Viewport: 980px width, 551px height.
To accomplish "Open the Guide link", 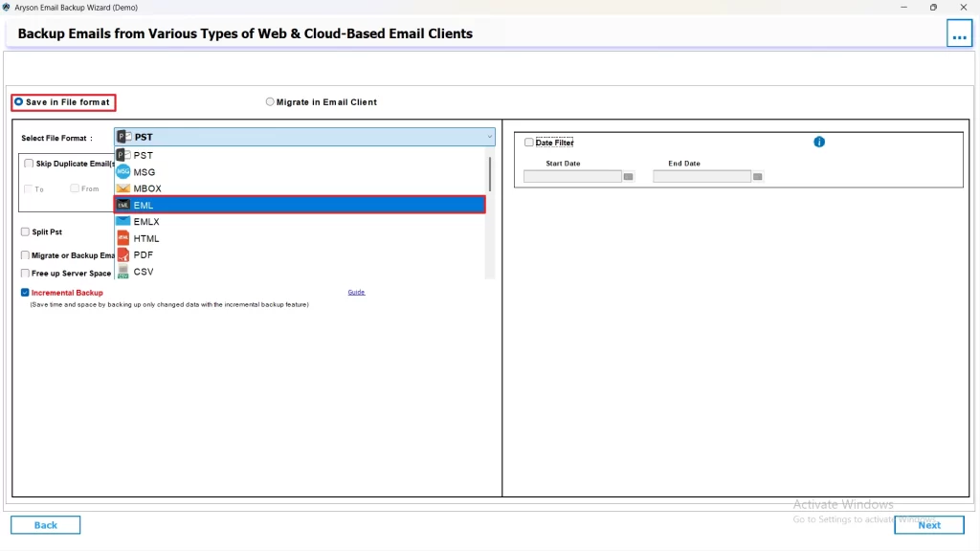I will 356,292.
